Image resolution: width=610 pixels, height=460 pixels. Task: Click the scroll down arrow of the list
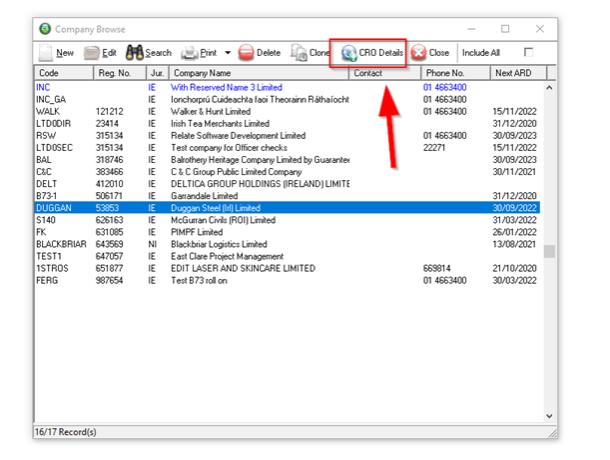549,416
